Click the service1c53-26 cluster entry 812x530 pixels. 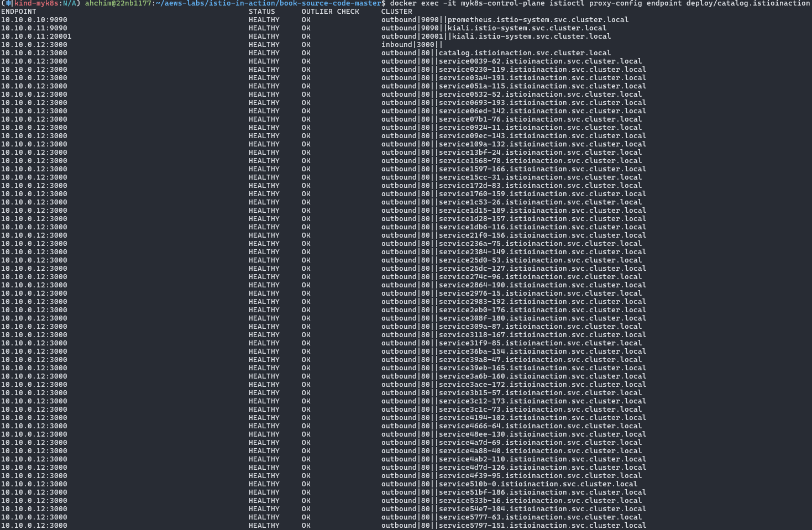tap(511, 202)
